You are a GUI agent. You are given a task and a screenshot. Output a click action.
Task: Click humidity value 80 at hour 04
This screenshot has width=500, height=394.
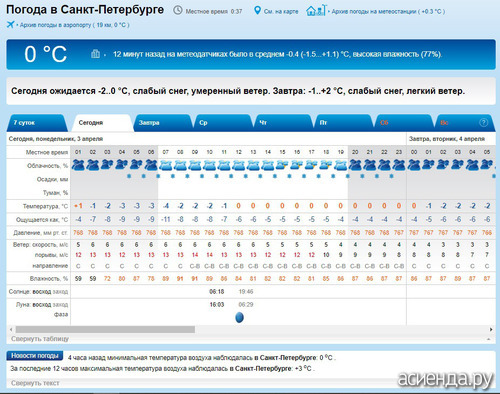(122, 278)
